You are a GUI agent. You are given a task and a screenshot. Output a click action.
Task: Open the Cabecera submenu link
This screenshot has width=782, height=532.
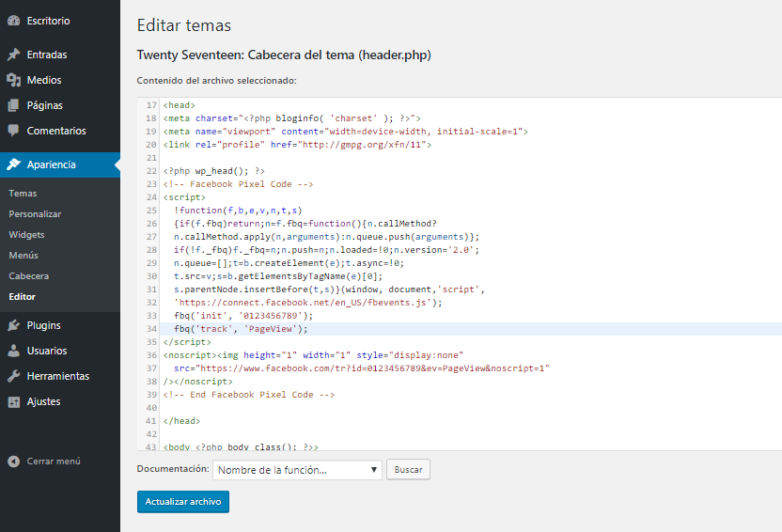[x=29, y=275]
